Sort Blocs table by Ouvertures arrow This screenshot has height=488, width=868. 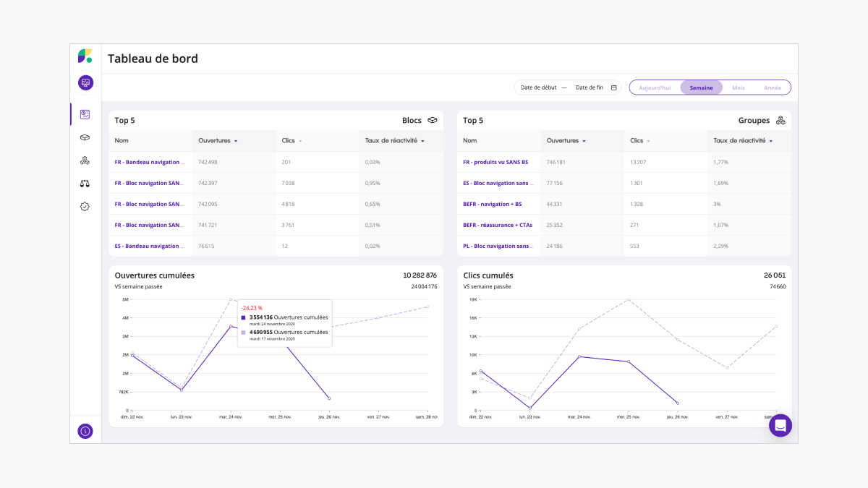pos(236,141)
